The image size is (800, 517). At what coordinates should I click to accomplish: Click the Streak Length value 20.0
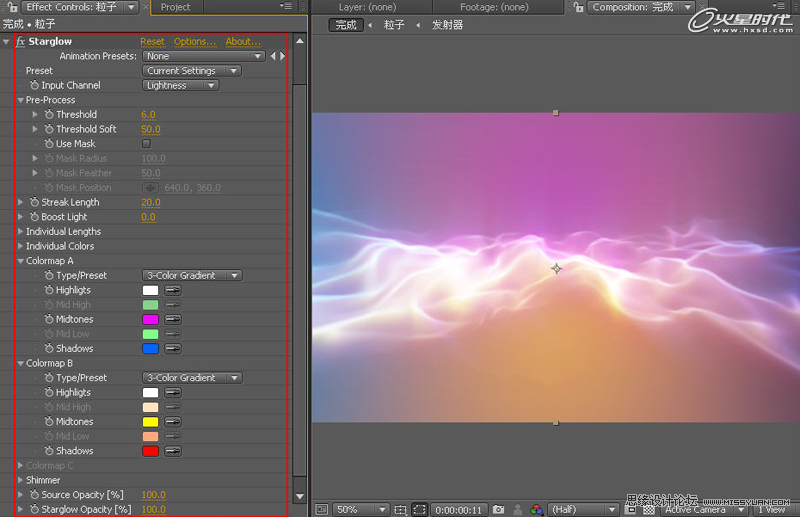coord(151,203)
